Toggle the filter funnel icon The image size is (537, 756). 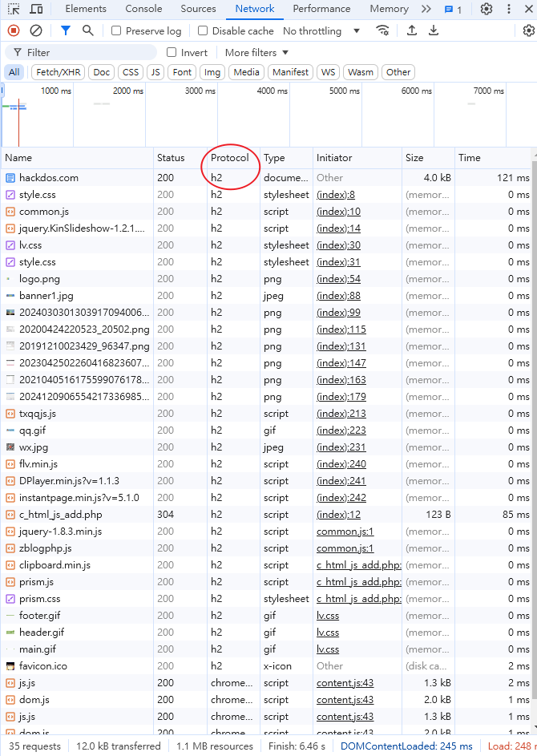tap(66, 30)
